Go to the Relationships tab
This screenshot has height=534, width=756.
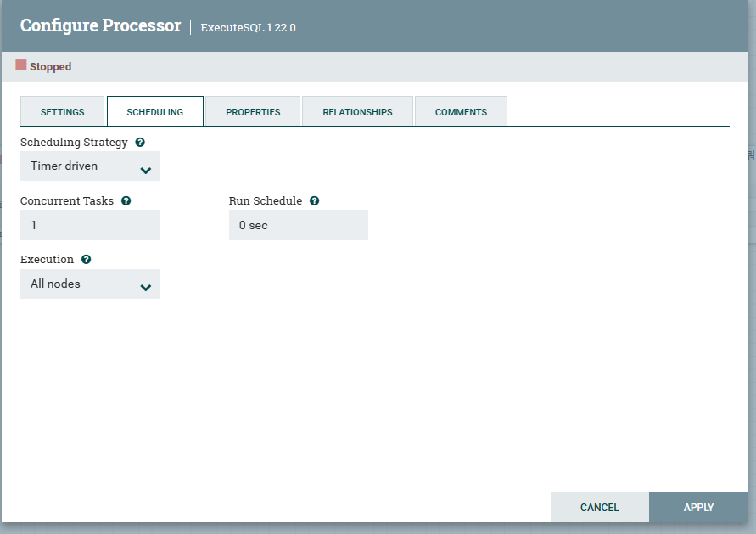[357, 111]
